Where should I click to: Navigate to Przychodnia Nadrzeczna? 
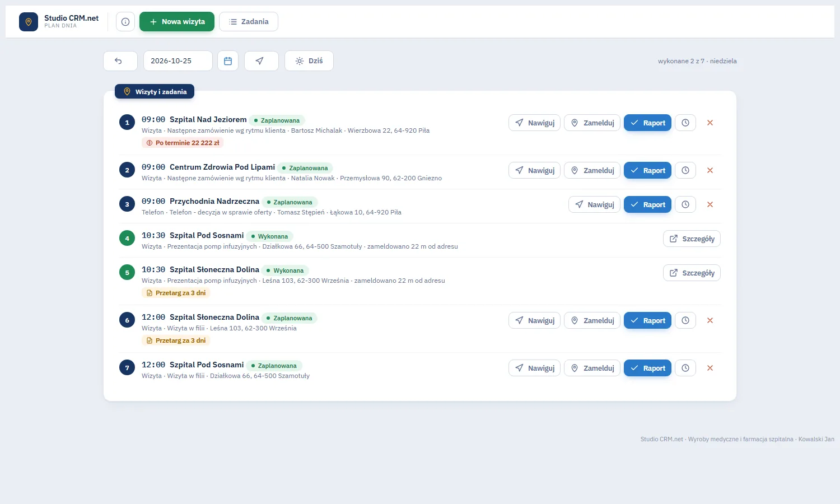[x=594, y=204]
